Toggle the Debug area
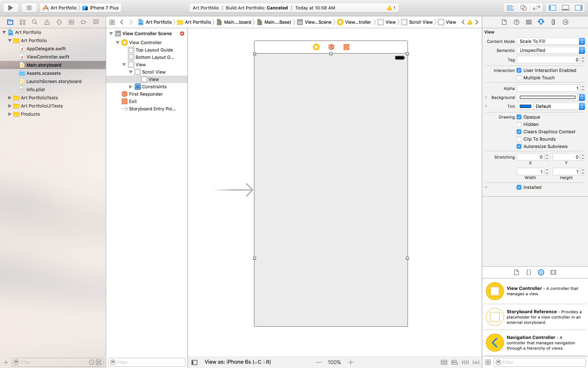 click(x=565, y=8)
